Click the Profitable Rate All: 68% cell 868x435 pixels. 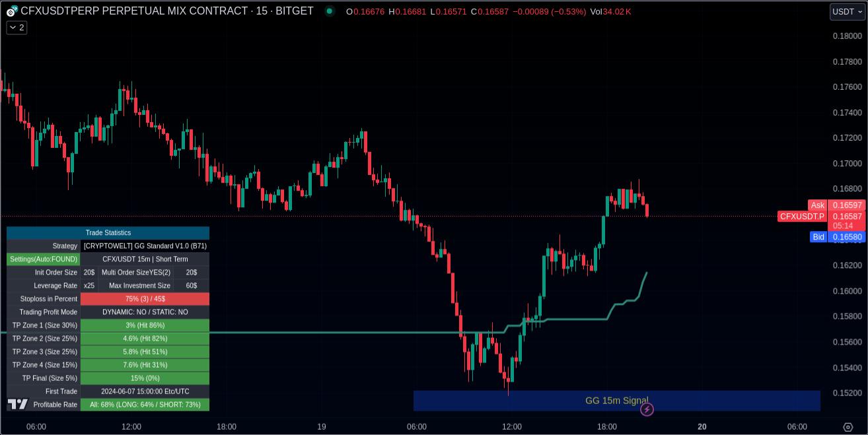pos(145,405)
